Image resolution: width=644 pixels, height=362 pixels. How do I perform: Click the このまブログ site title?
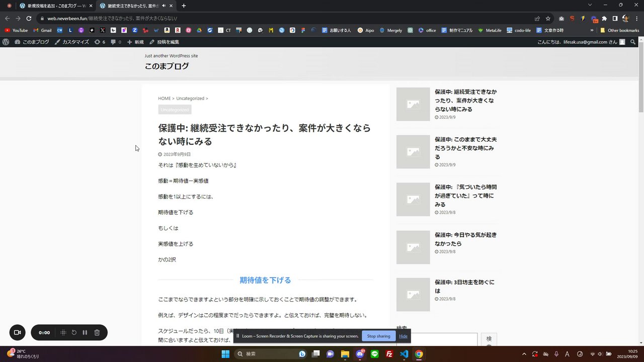pyautogui.click(x=167, y=66)
